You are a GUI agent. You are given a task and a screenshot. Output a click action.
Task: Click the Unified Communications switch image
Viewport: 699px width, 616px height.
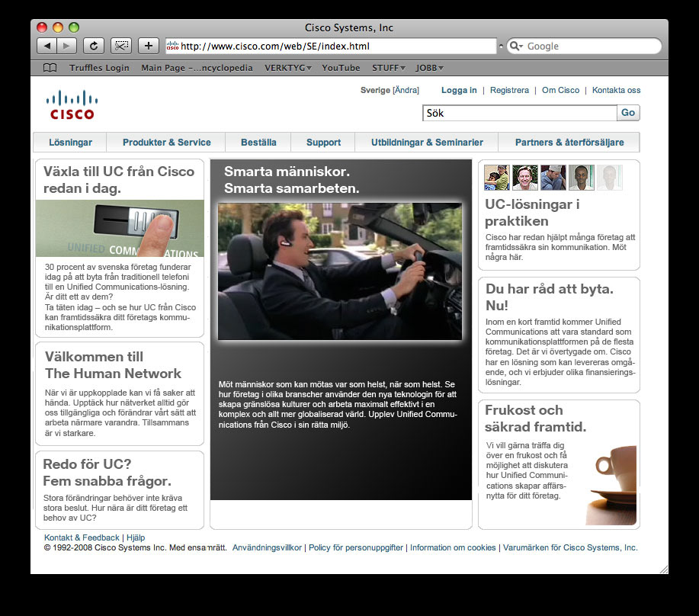click(x=120, y=228)
